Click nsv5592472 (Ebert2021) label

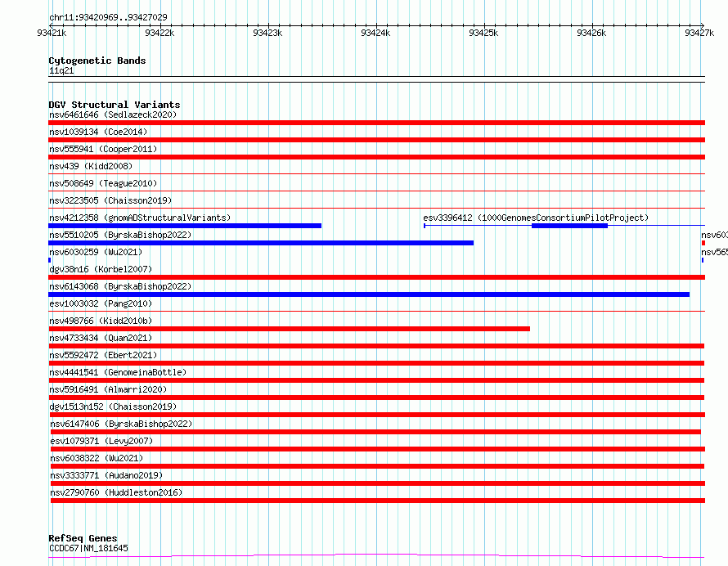pyautogui.click(x=103, y=355)
